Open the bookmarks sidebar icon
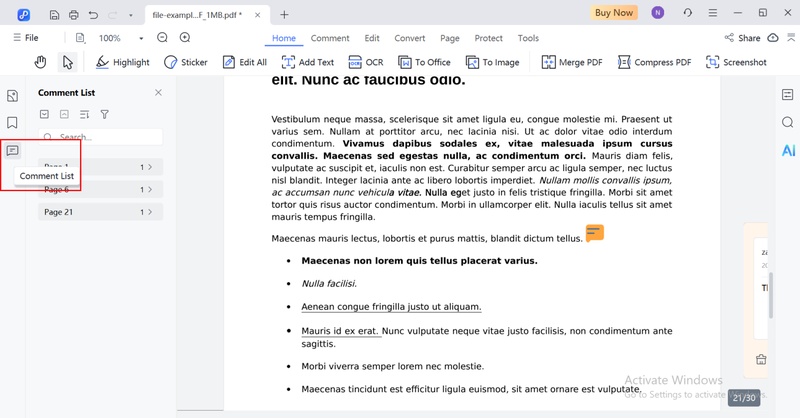 point(12,122)
